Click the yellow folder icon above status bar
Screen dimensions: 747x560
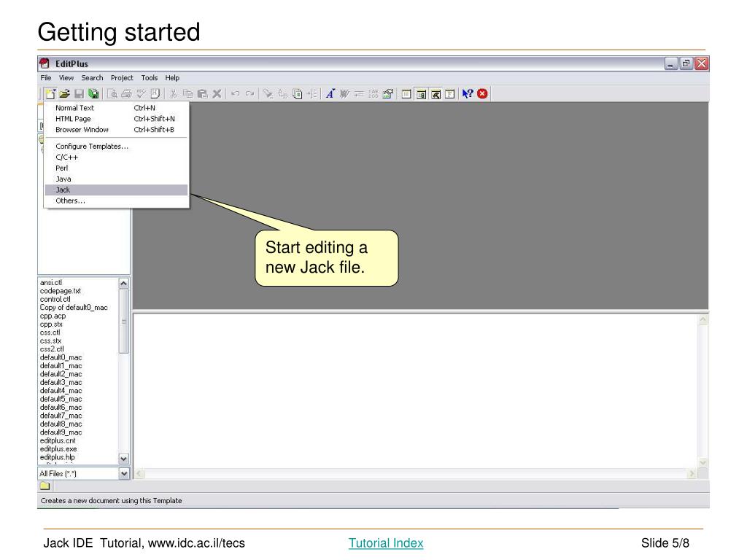[x=44, y=486]
